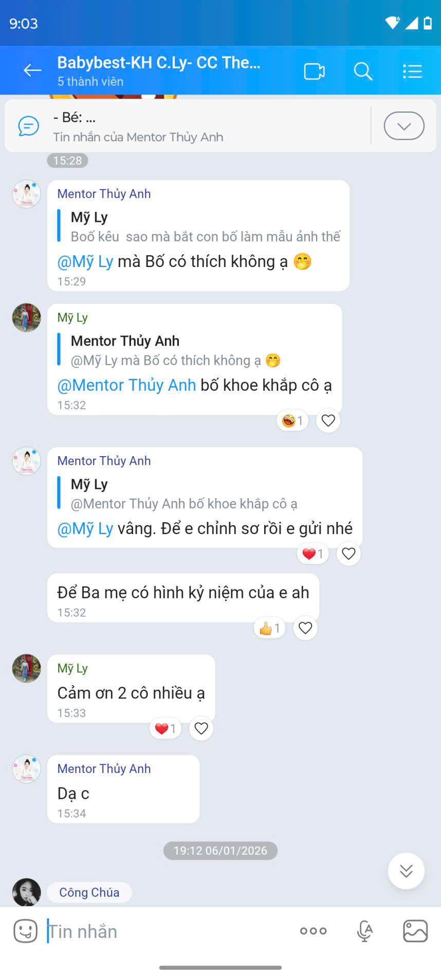Start a video call with the group
The image size is (441, 980).
click(x=314, y=71)
